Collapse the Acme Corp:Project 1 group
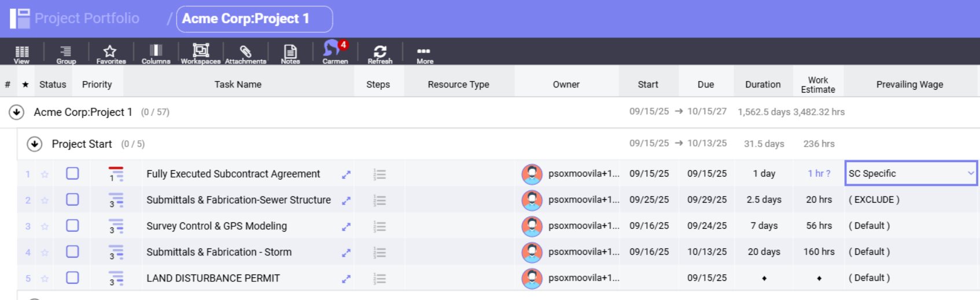The image size is (980, 300). [x=16, y=112]
